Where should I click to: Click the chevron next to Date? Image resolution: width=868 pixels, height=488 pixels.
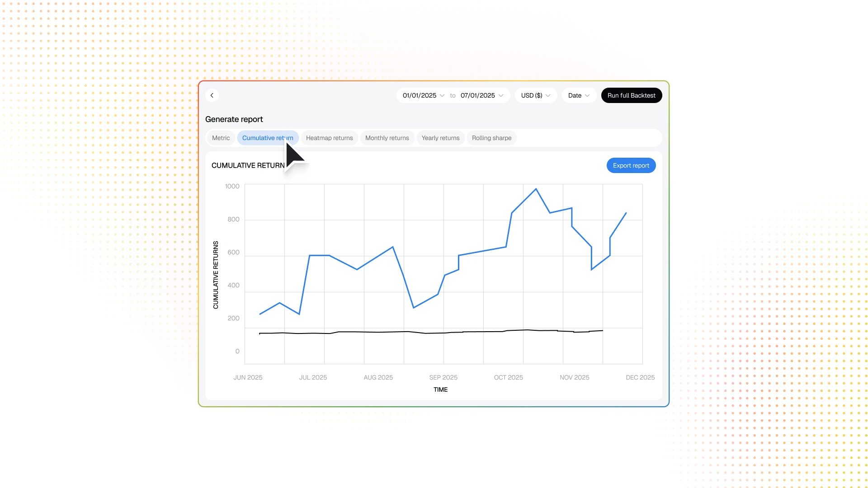587,96
